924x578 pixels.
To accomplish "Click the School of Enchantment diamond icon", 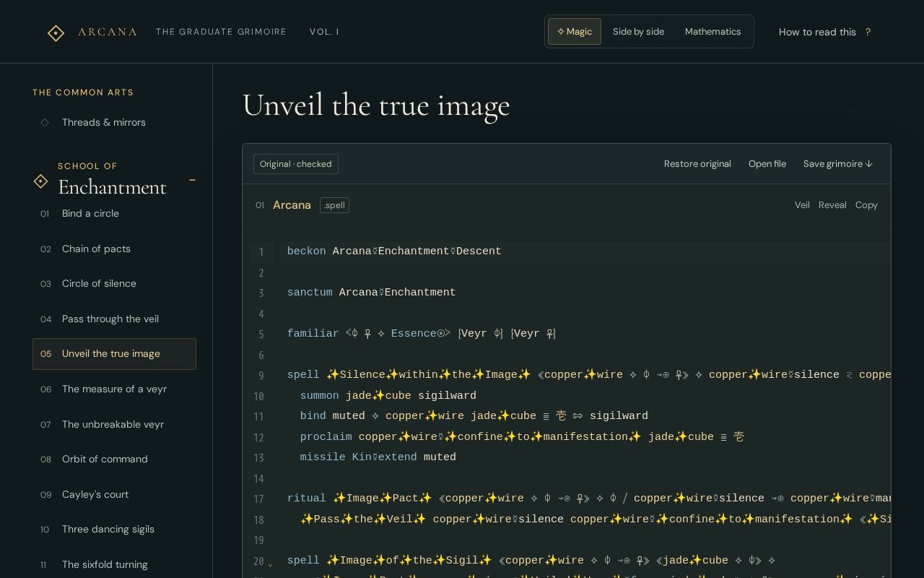I will 41,181.
